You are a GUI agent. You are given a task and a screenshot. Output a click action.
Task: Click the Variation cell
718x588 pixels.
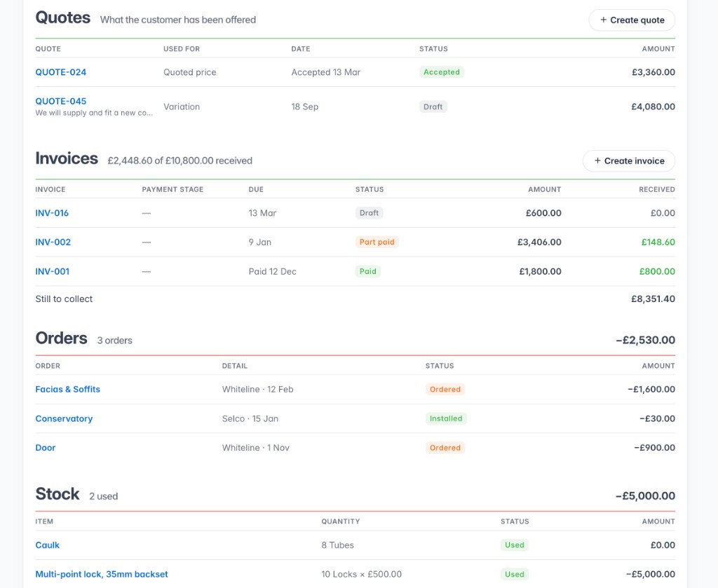[x=182, y=107]
